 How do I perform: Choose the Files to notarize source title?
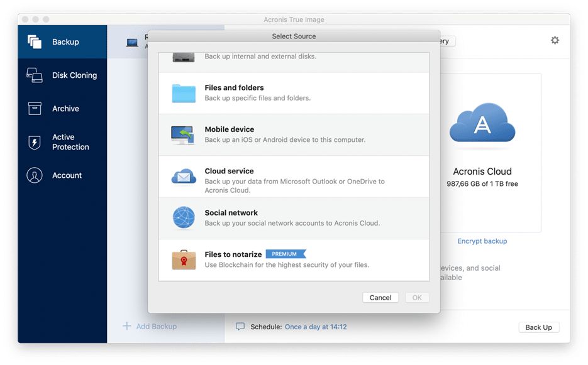pos(233,254)
